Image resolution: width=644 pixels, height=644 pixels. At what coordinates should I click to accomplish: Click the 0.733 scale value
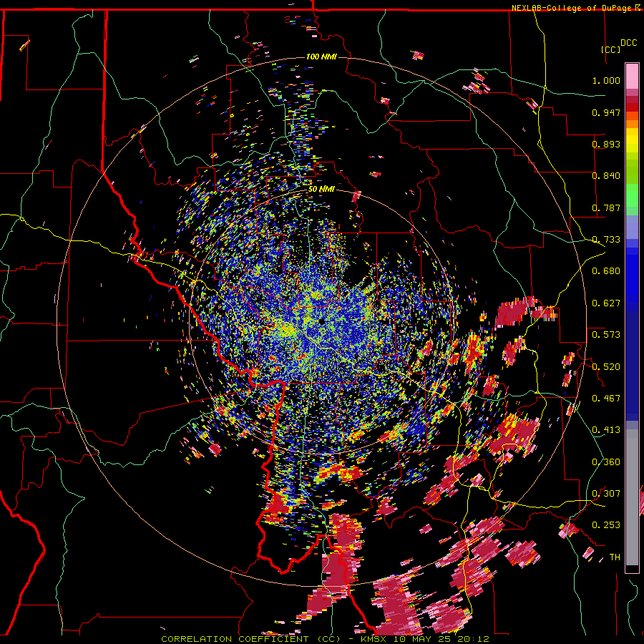tap(606, 240)
